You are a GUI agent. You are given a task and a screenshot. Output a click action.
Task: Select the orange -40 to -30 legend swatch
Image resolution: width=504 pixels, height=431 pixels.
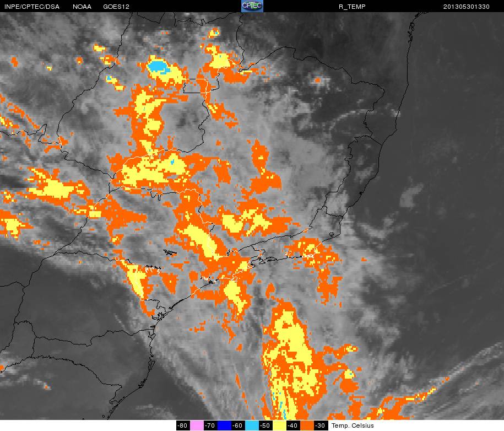(x=307, y=425)
